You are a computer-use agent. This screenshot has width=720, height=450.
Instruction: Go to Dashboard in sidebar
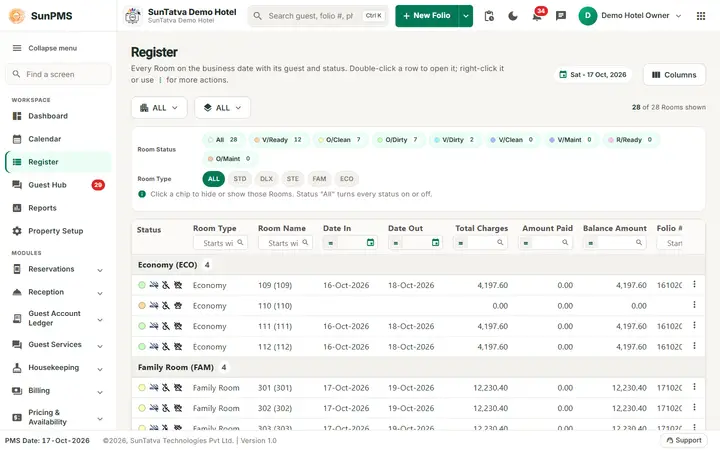[x=58, y=116]
